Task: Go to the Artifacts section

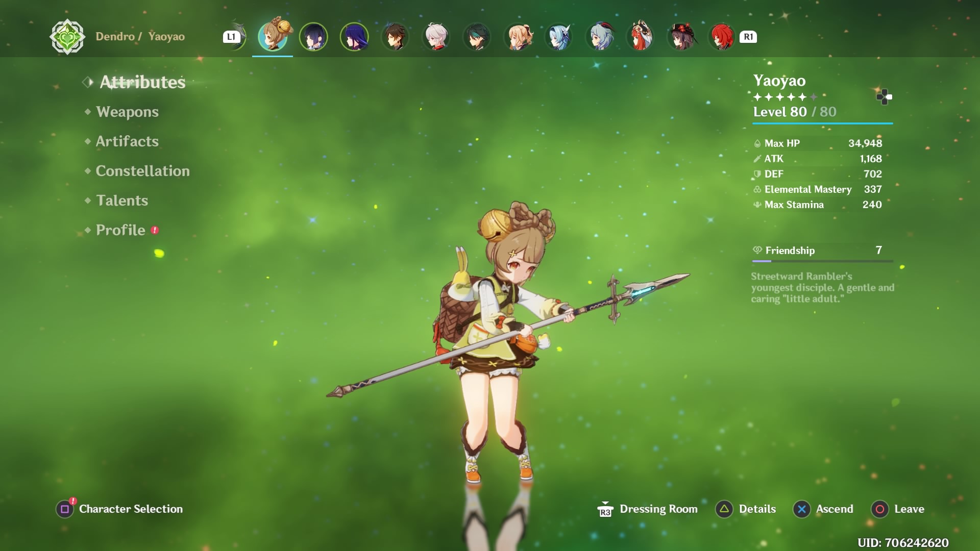Action: pyautogui.click(x=127, y=141)
